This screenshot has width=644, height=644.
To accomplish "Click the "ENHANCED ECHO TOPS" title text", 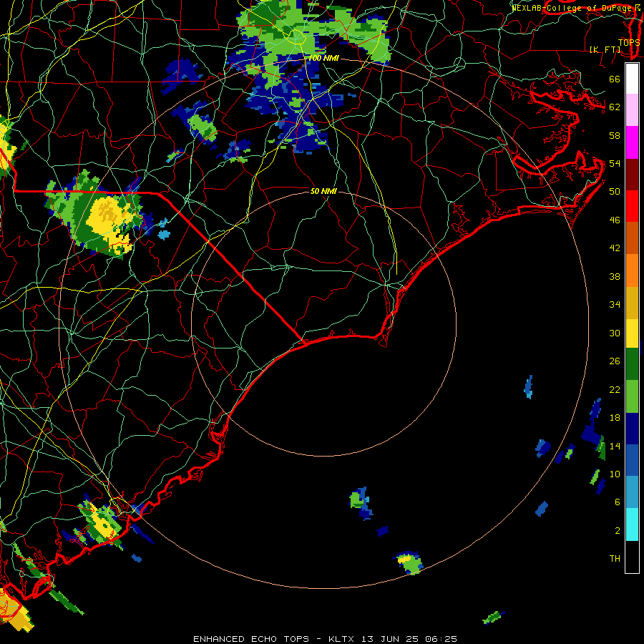I will [251, 639].
